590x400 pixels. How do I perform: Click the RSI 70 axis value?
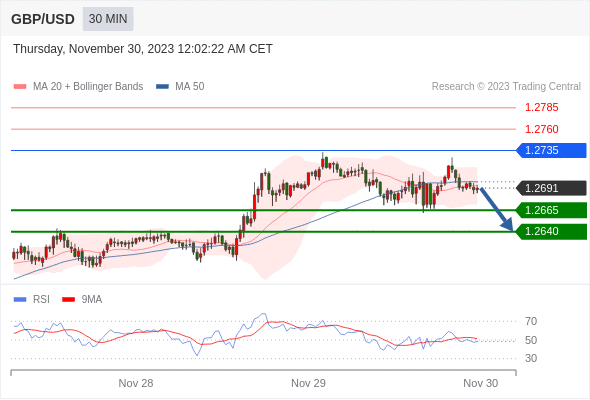[531, 321]
